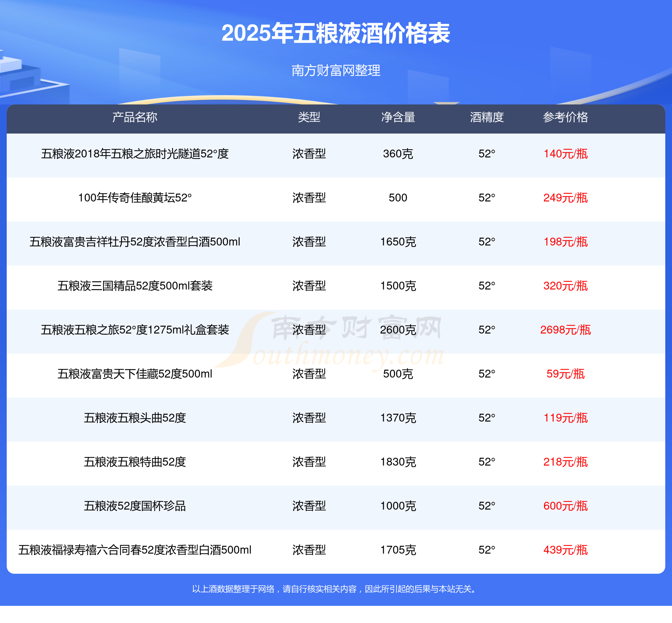Image resolution: width=672 pixels, height=623 pixels.
Task: Select 五粮液52度国杯珍品 product name
Action: [x=135, y=506]
